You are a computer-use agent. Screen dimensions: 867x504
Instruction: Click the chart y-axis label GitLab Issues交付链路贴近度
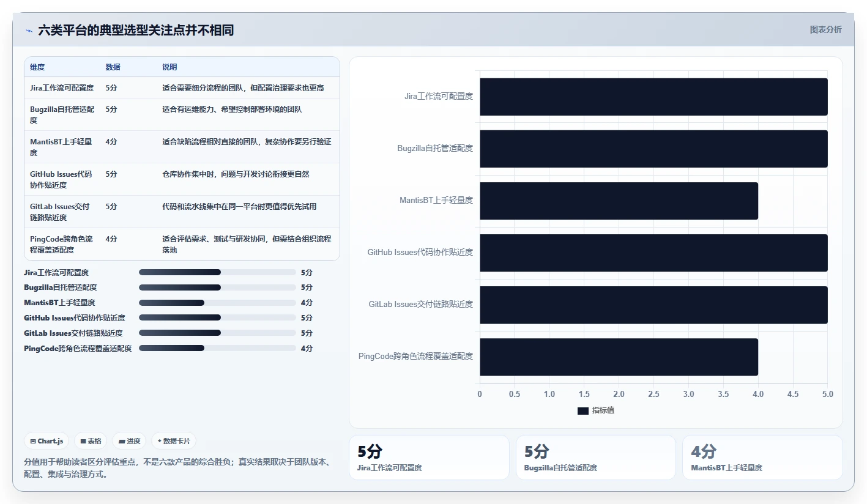[421, 304]
